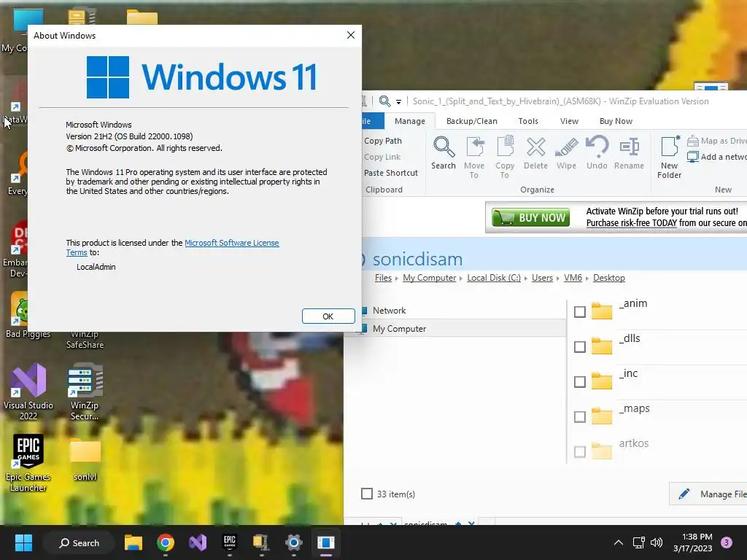747x560 pixels.
Task: Click the Delete icon in WinZip ribbon
Action: click(535, 152)
